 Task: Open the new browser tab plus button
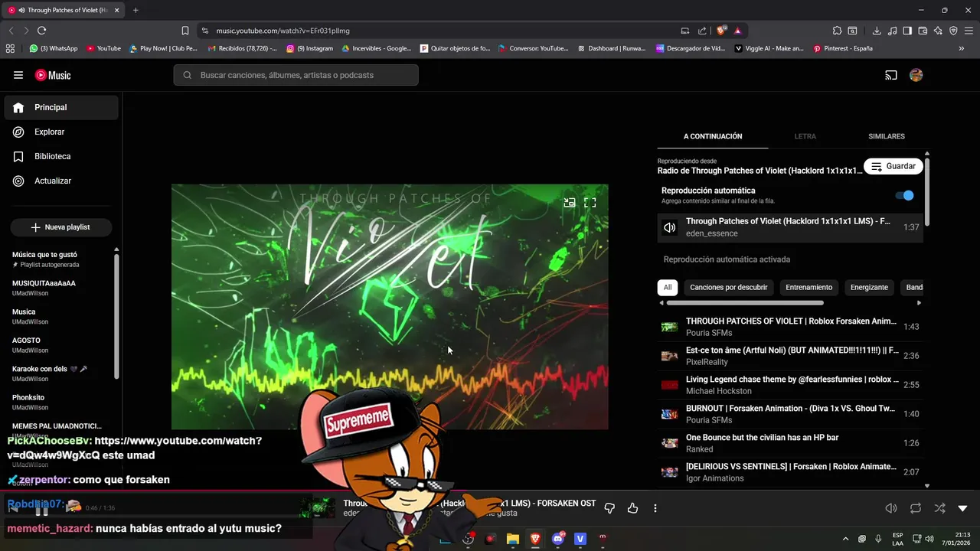click(x=136, y=10)
